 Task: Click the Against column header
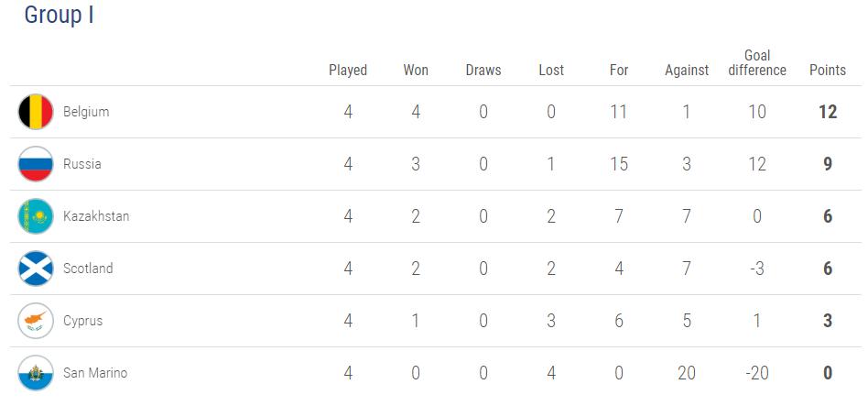[687, 70]
